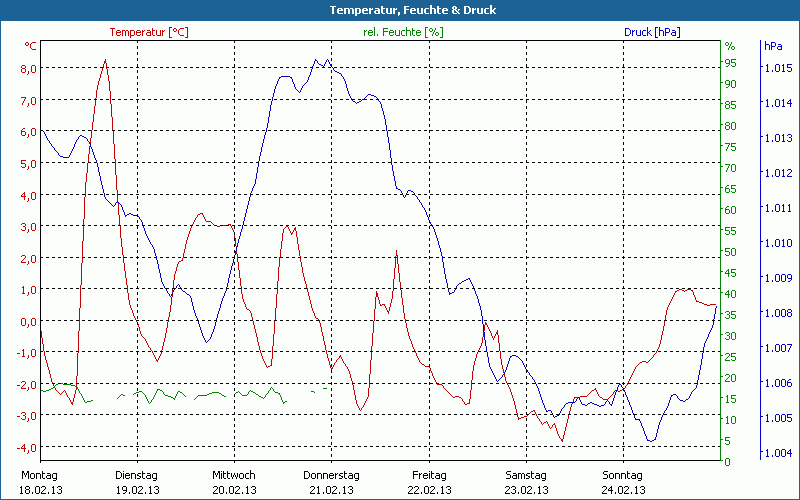Click the '1.015' pressure axis tick
This screenshot has width=800, height=500.
click(x=778, y=68)
